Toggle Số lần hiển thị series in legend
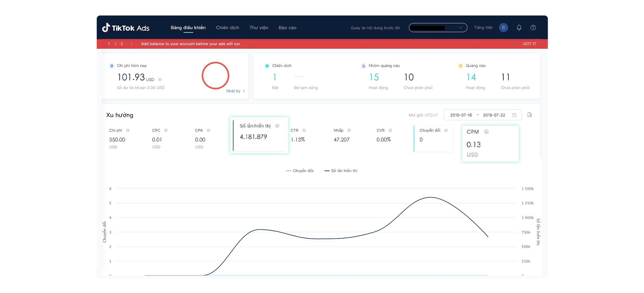 pos(341,171)
